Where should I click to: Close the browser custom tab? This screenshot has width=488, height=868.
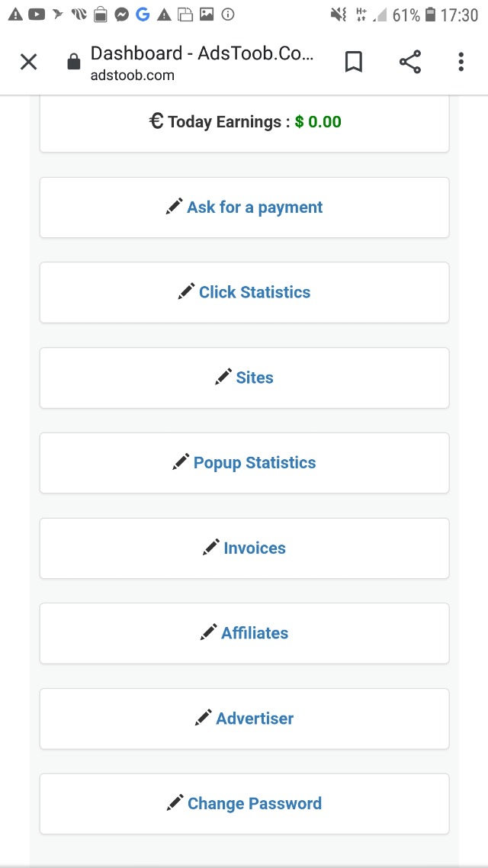[x=28, y=62]
